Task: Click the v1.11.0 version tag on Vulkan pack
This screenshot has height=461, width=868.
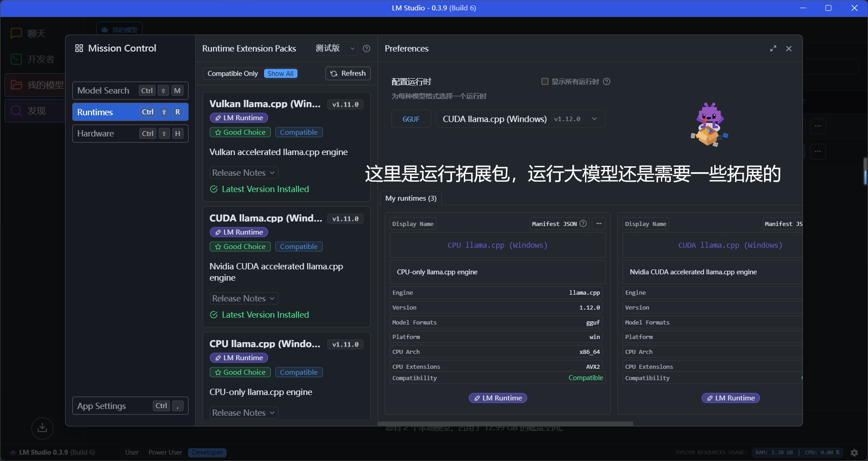Action: pos(345,104)
